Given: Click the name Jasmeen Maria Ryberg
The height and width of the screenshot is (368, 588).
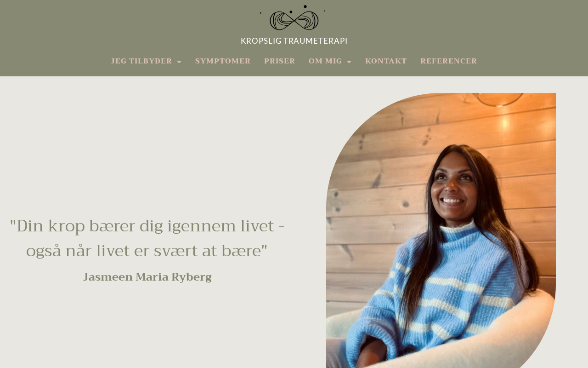Looking at the screenshot, I should tap(147, 277).
